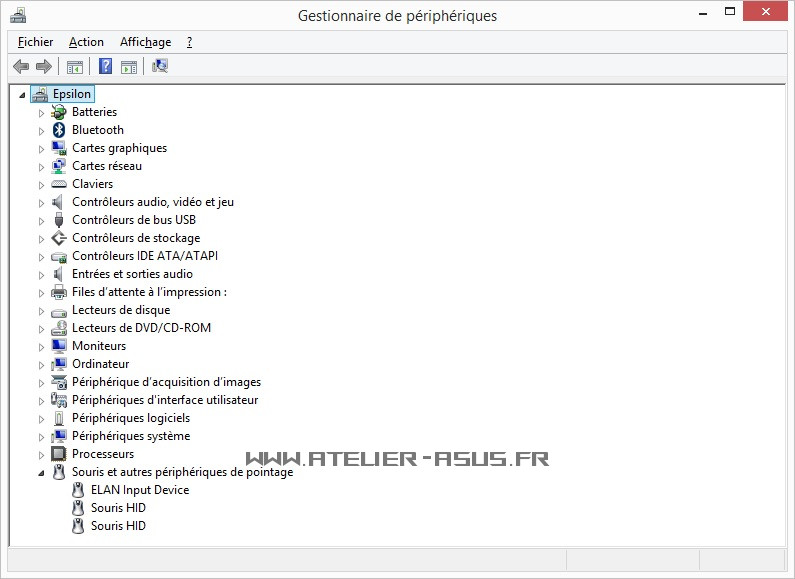Collapse the Epsilon root node

click(22, 95)
